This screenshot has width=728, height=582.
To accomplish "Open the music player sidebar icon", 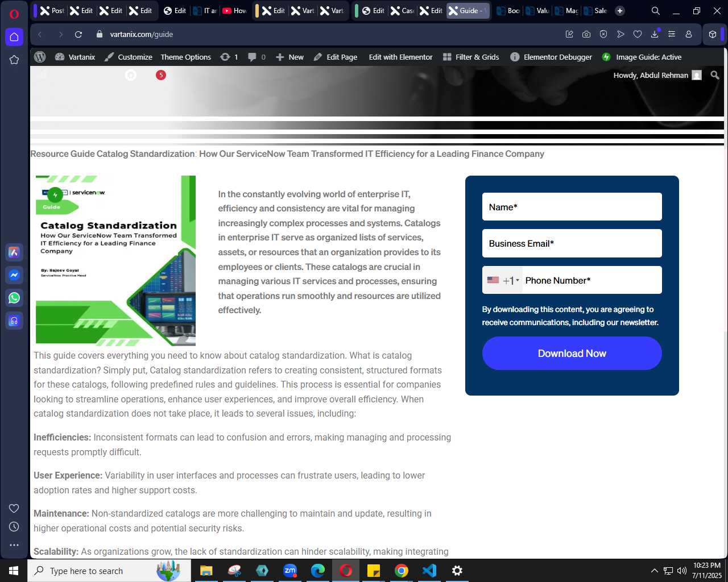I will click(x=14, y=321).
